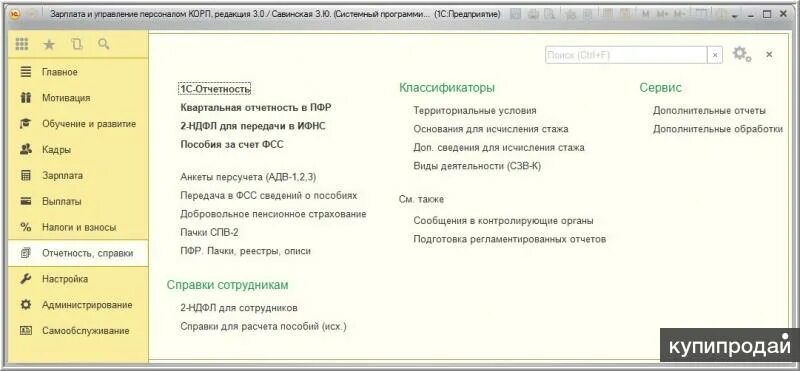The width and height of the screenshot is (800, 371).
Task: Open 2-НДФЛ для сотрудников
Action: [x=239, y=308]
